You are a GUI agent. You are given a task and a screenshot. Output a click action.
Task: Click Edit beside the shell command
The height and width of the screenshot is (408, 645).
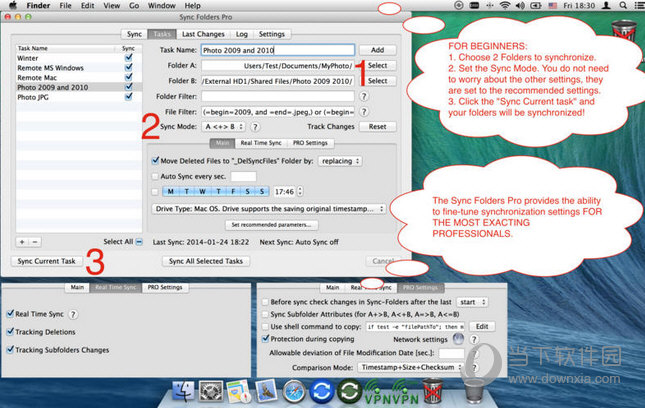tap(482, 327)
